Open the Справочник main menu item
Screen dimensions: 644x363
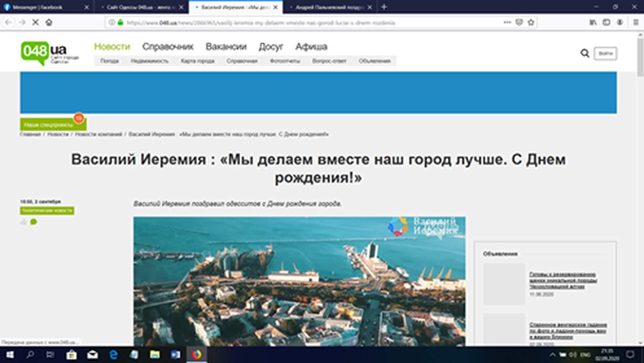(168, 47)
